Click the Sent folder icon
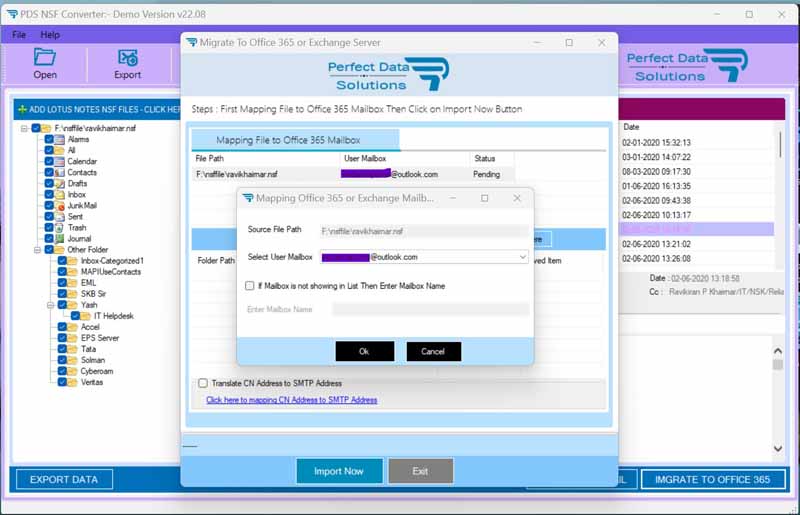Image resolution: width=800 pixels, height=515 pixels. coord(59,216)
